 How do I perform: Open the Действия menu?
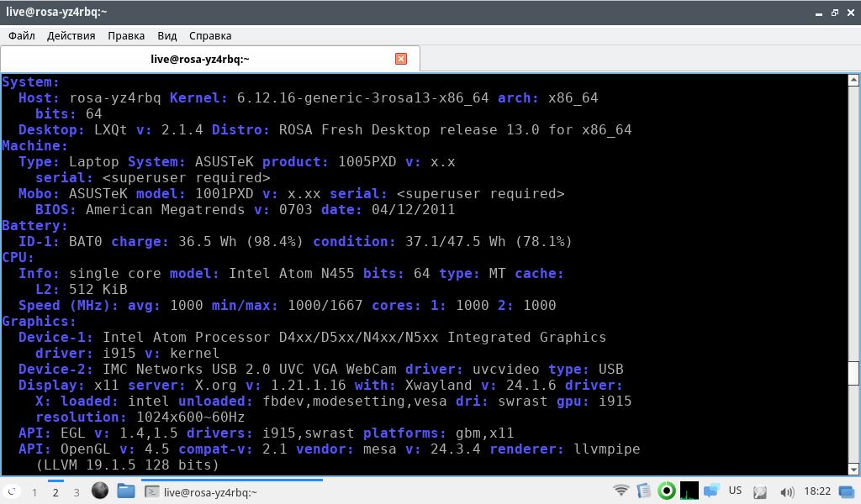[x=71, y=35]
